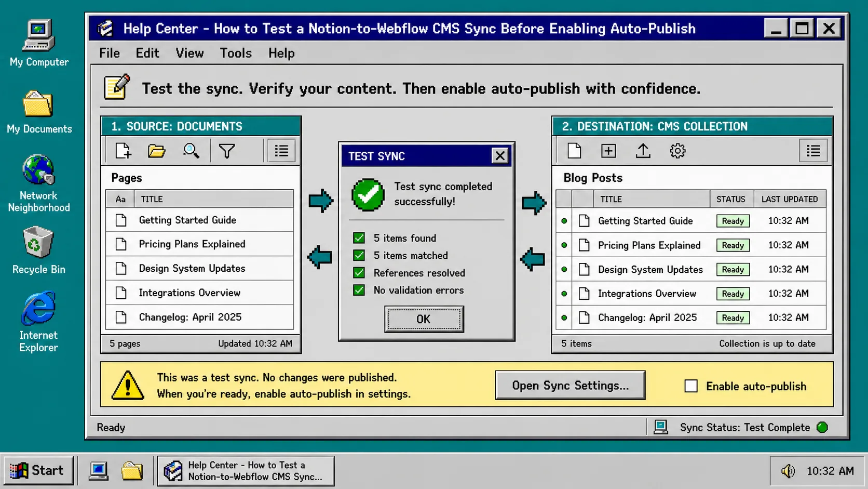The image size is (868, 489).
Task: Open My Documents desktop folder
Action: (x=39, y=112)
